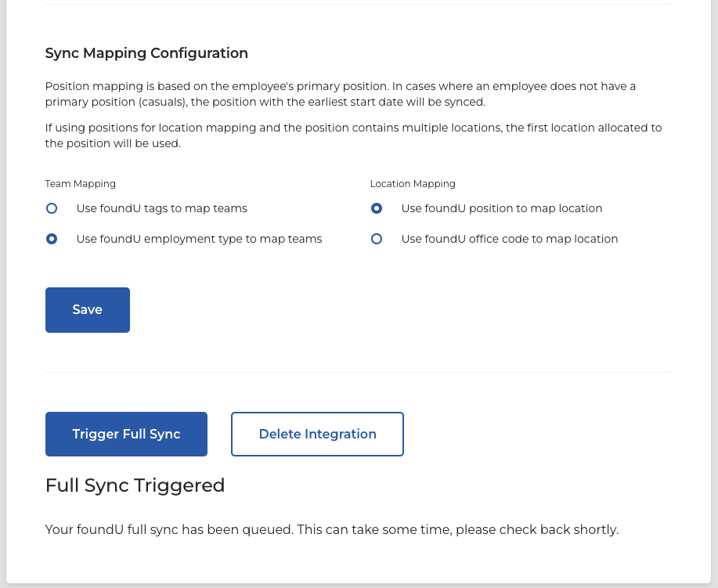718x588 pixels.
Task: Select the employment type radio button
Action: (x=52, y=239)
